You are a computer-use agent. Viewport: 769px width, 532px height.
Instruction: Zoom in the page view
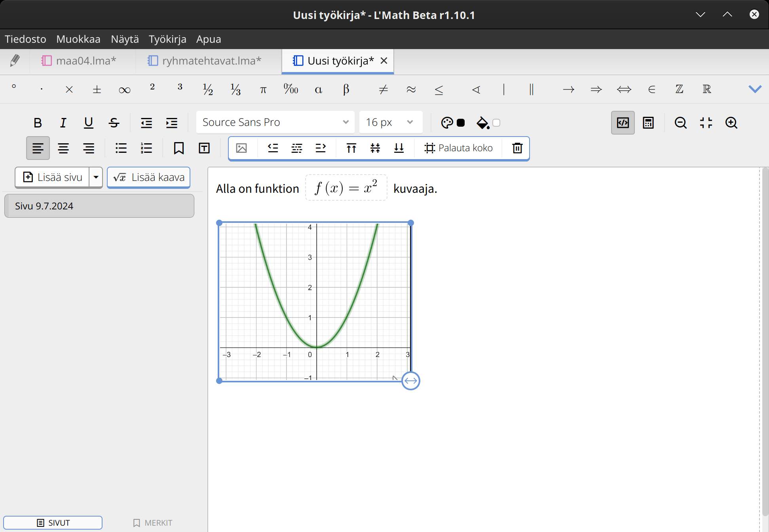tap(731, 123)
